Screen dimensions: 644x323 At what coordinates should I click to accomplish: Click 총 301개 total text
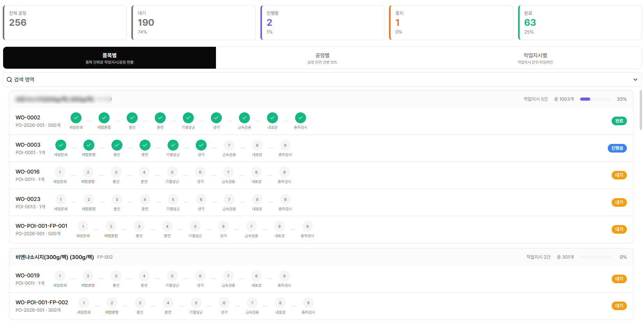pyautogui.click(x=565, y=257)
